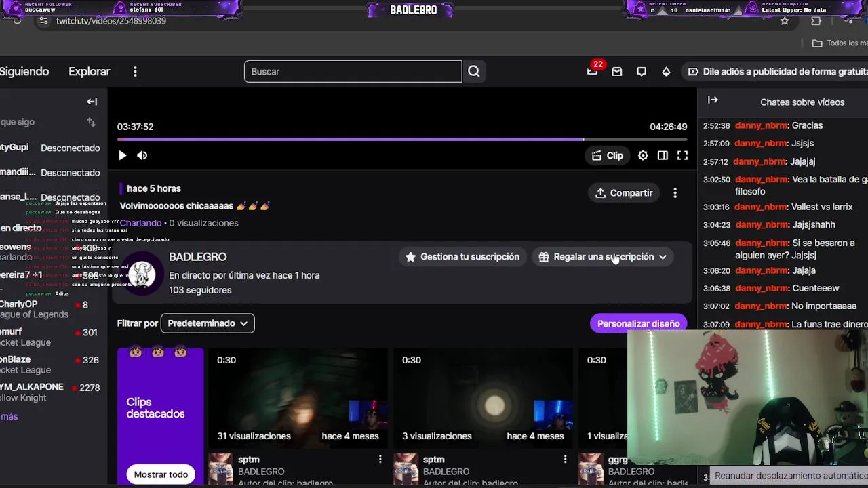The width and height of the screenshot is (868, 488).
Task: Open the browser extensions puzzle icon
Action: point(816,21)
